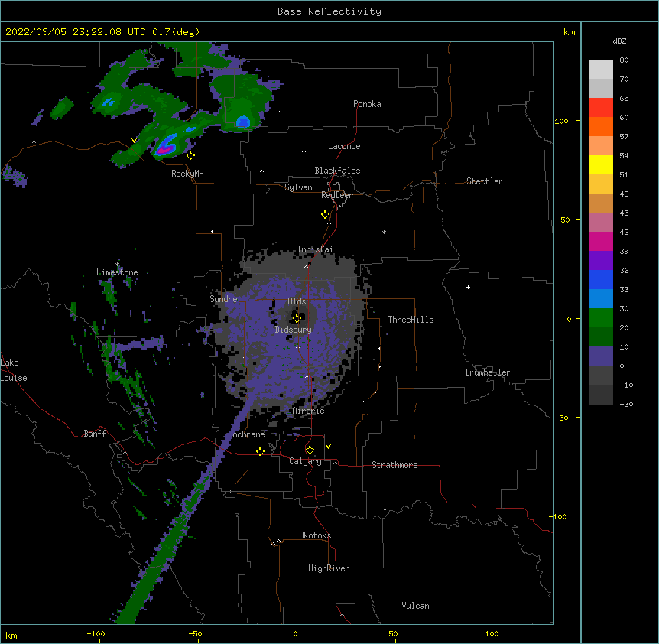Pick the magenta 39–42 dBZ legend swatch
Screen dimensions: 659x644
coord(601,241)
